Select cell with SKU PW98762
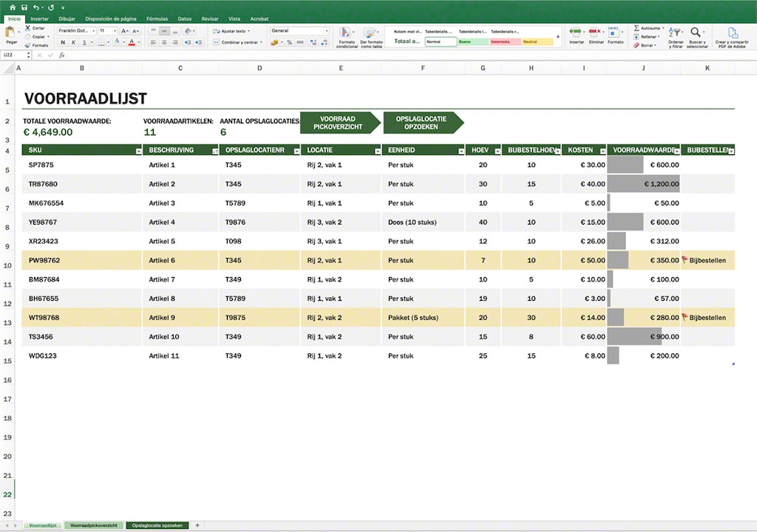 (81, 260)
